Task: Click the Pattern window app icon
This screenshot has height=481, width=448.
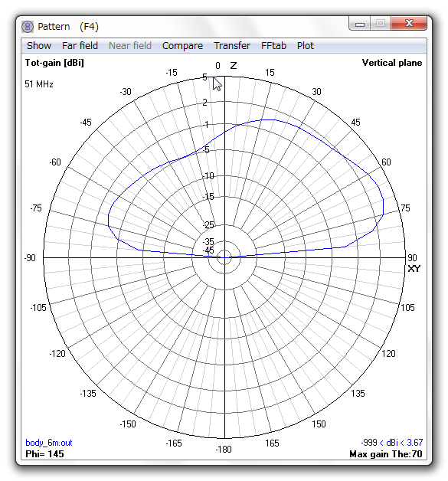Action: (28, 27)
